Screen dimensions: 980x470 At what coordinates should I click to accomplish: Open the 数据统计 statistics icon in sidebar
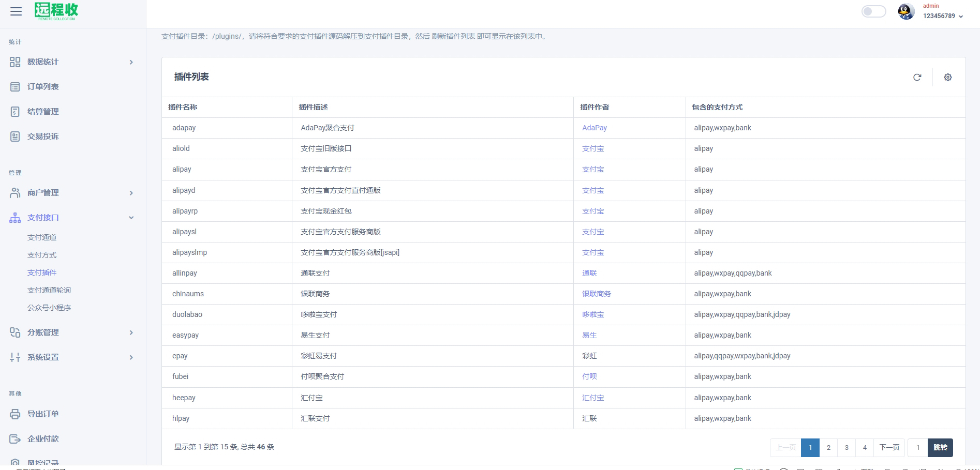pyautogui.click(x=14, y=62)
